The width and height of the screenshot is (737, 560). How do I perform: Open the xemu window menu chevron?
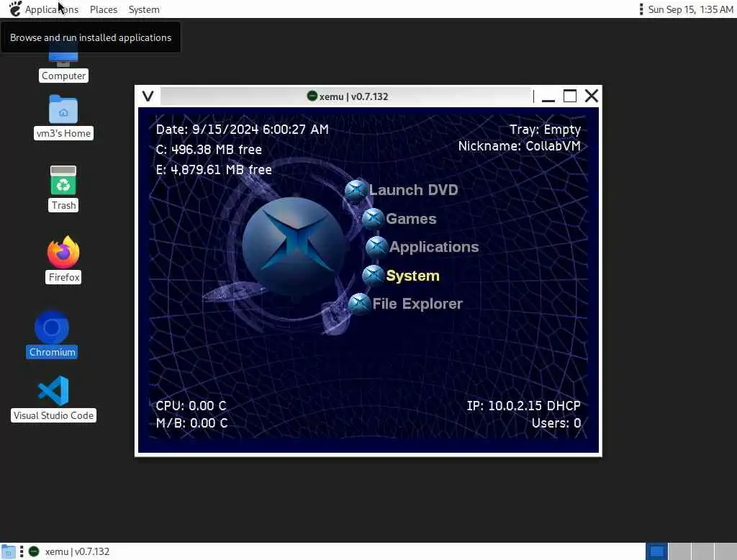point(148,96)
